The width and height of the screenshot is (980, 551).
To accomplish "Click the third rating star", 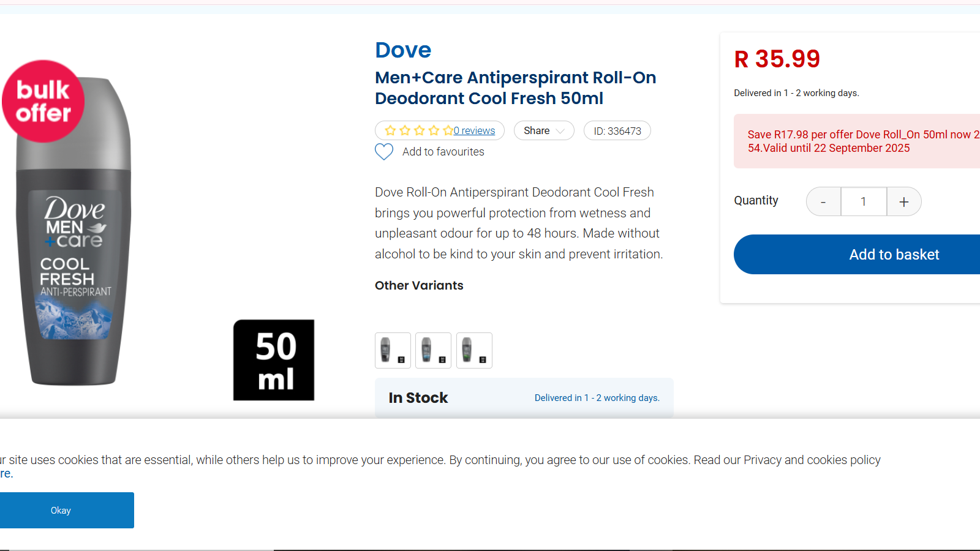I will click(x=420, y=130).
